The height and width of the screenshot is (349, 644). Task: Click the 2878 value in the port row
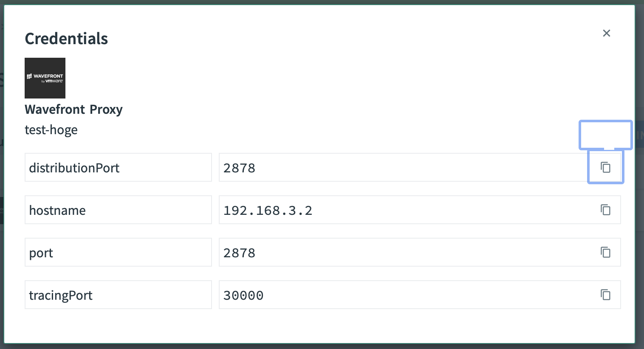coord(240,253)
